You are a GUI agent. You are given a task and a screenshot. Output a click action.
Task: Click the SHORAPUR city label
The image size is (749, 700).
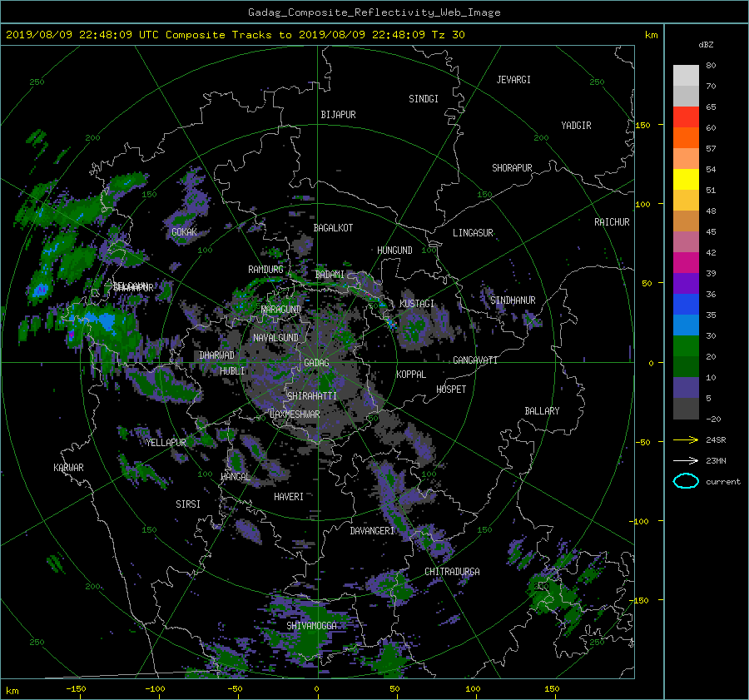click(512, 168)
